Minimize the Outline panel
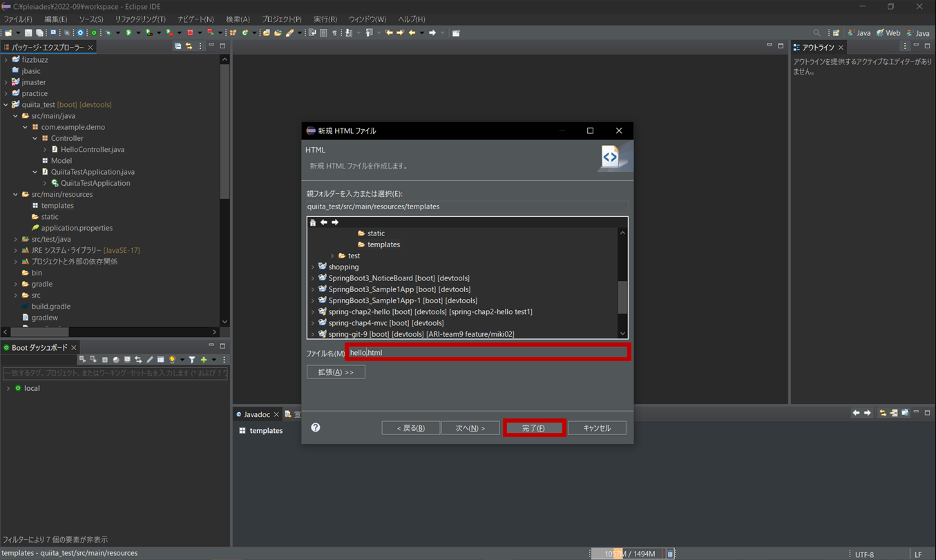 tap(916, 46)
